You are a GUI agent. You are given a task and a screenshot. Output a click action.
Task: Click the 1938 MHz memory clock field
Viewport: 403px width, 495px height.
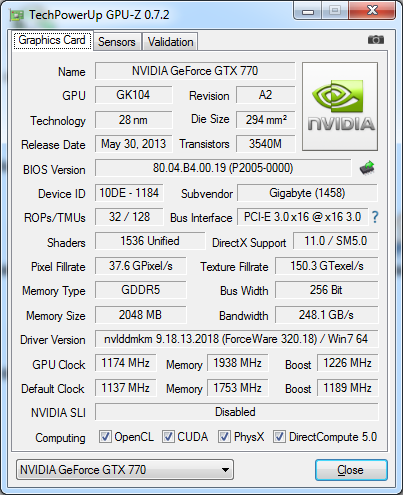click(x=238, y=363)
